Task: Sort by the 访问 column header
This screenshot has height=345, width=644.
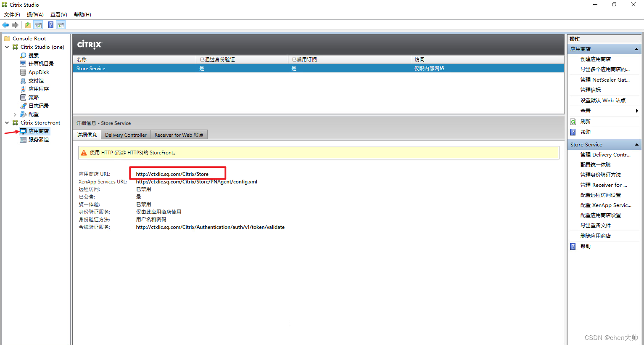Action: 488,59
